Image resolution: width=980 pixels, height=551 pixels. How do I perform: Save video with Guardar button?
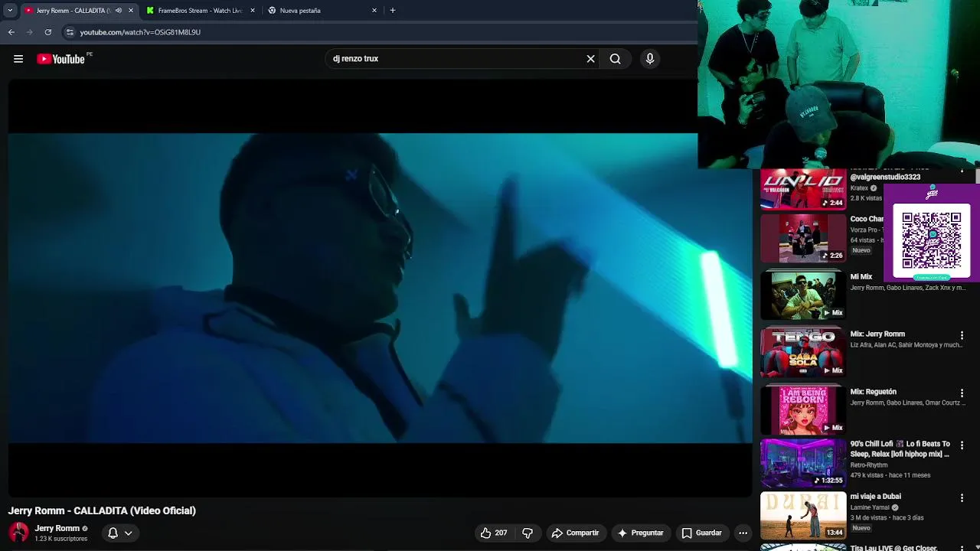pyautogui.click(x=702, y=533)
